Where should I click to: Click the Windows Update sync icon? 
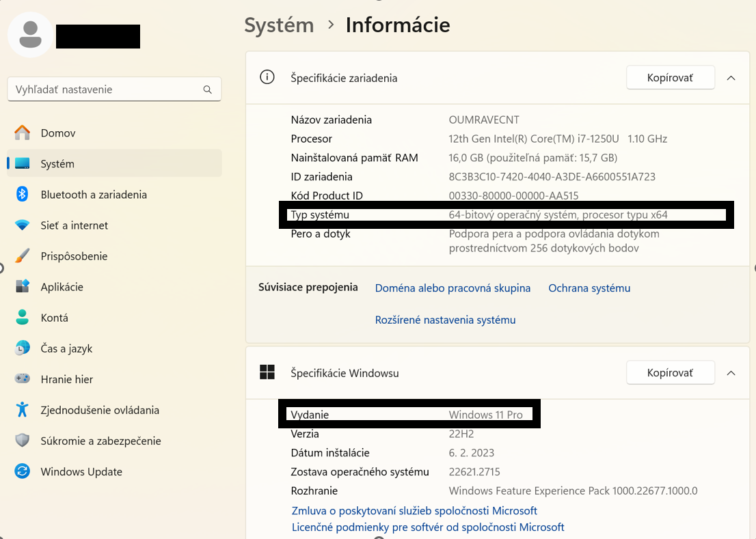22,471
